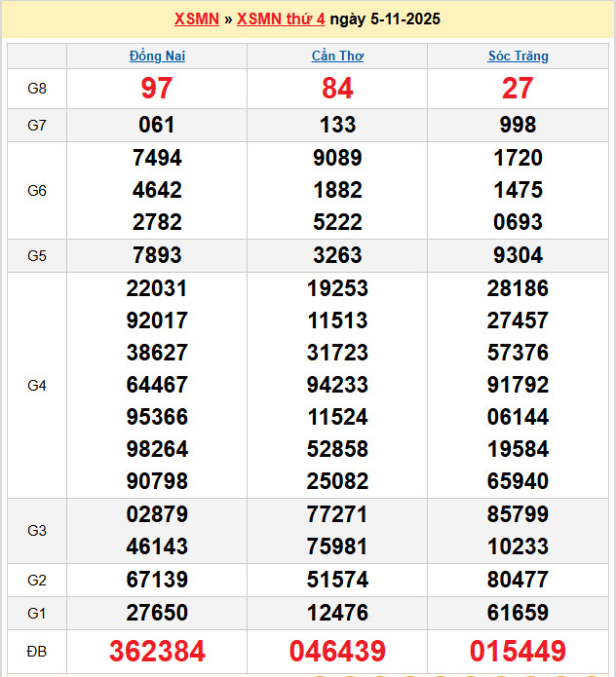Select the G8 number 97 for Đồng Nai
The width and height of the screenshot is (616, 677).
(157, 89)
